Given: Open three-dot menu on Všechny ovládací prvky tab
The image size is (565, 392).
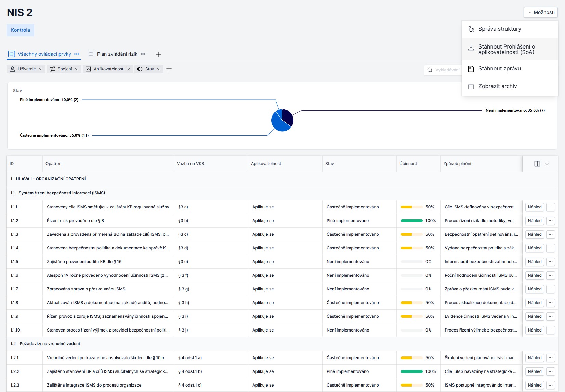Looking at the screenshot, I should (77, 54).
